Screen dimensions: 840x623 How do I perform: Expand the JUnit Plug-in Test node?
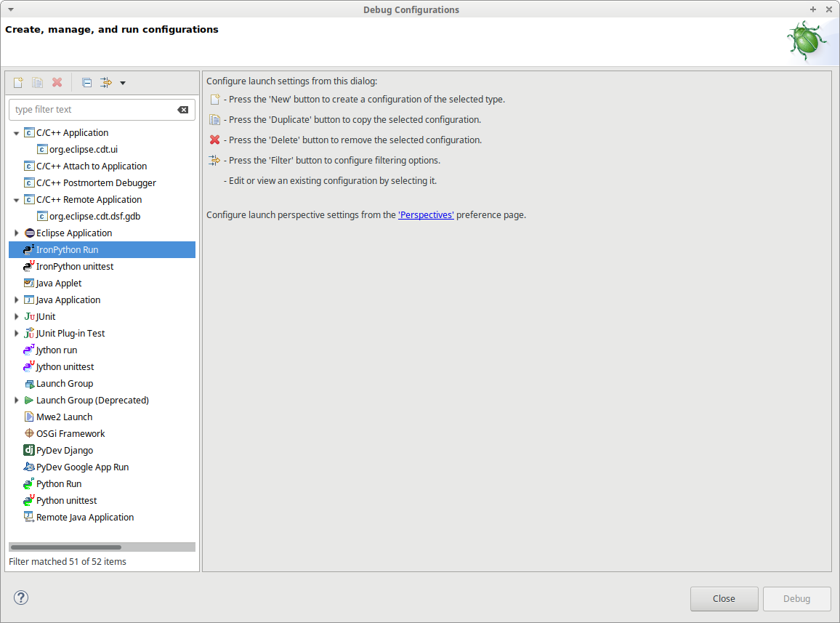(16, 333)
